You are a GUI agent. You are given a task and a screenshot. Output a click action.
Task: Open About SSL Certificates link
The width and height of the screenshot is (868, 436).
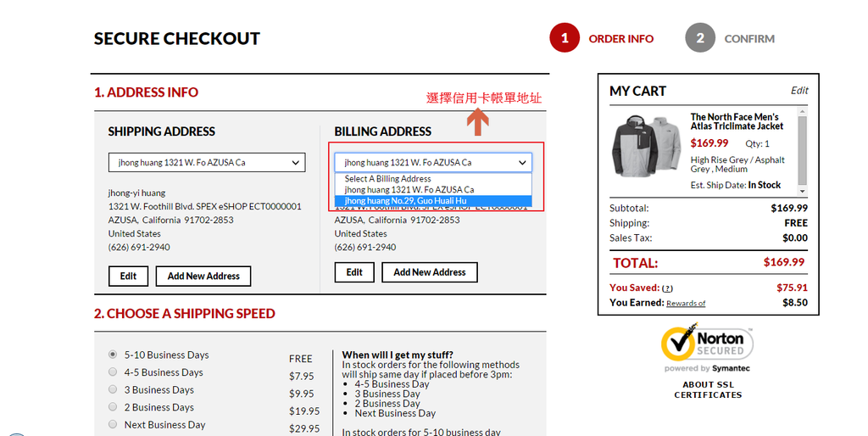[x=708, y=389]
